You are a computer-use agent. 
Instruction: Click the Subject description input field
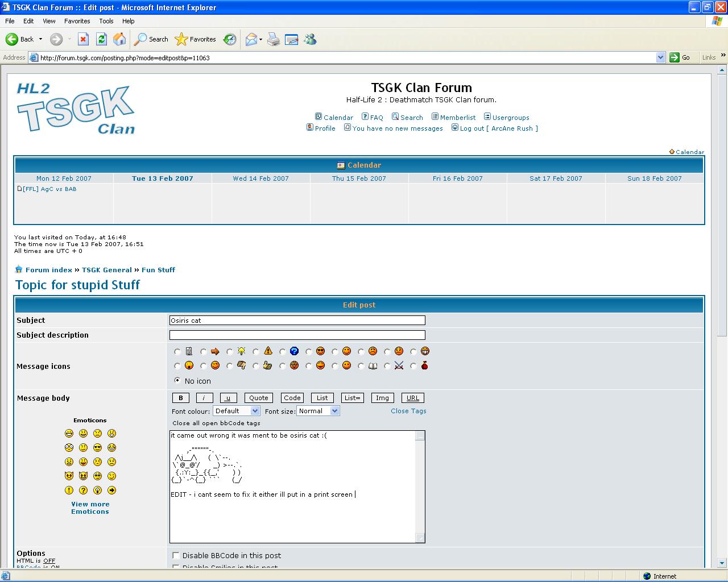[297, 335]
